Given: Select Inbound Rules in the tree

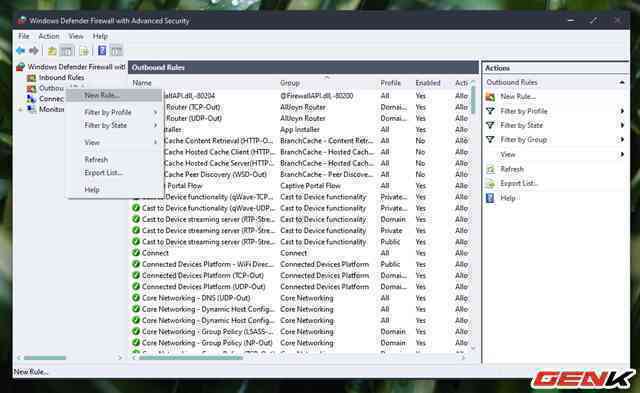Looking at the screenshot, I should pos(61,78).
